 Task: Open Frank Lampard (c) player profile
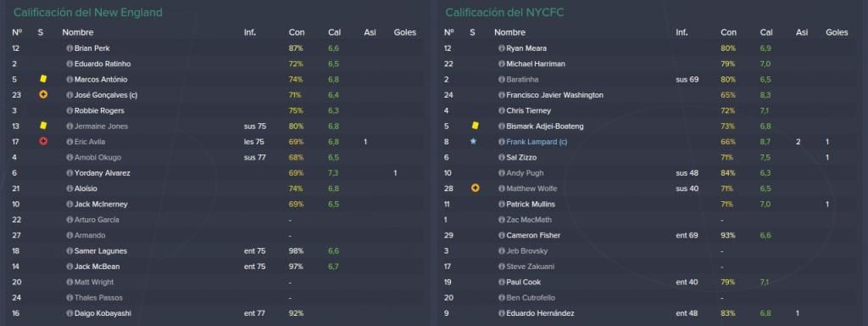(537, 142)
